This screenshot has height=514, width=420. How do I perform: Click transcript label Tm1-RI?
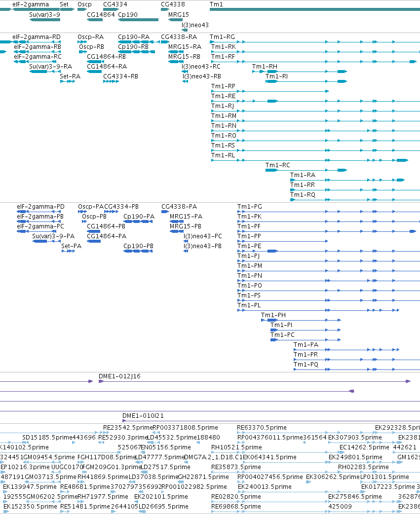point(276,76)
